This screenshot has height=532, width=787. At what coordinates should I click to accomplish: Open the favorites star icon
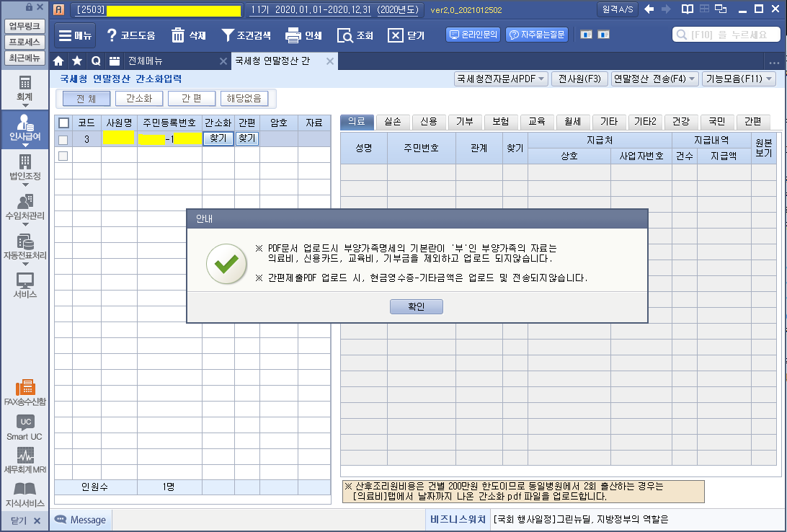point(77,61)
